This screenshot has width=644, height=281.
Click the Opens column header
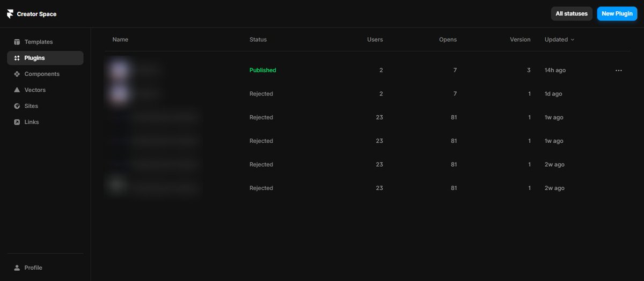click(448, 40)
